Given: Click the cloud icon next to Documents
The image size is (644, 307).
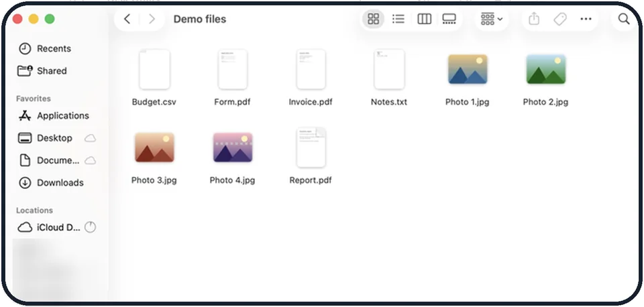Looking at the screenshot, I should tap(90, 160).
